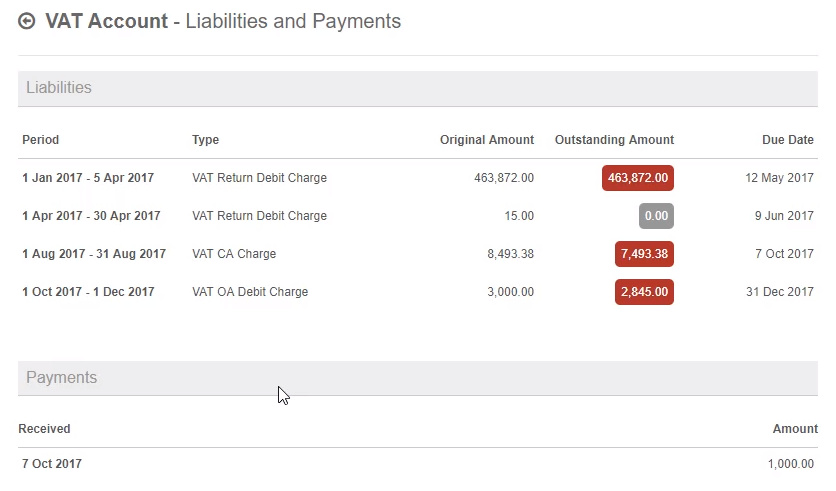Image resolution: width=836 pixels, height=491 pixels.
Task: Click the Received column header in Payments
Action: click(44, 429)
